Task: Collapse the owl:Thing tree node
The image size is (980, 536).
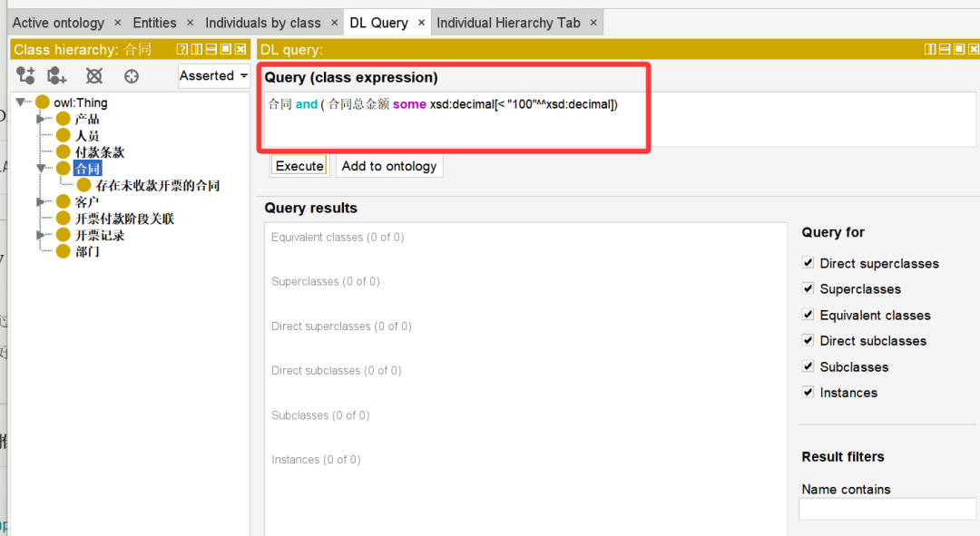Action: click(x=21, y=102)
